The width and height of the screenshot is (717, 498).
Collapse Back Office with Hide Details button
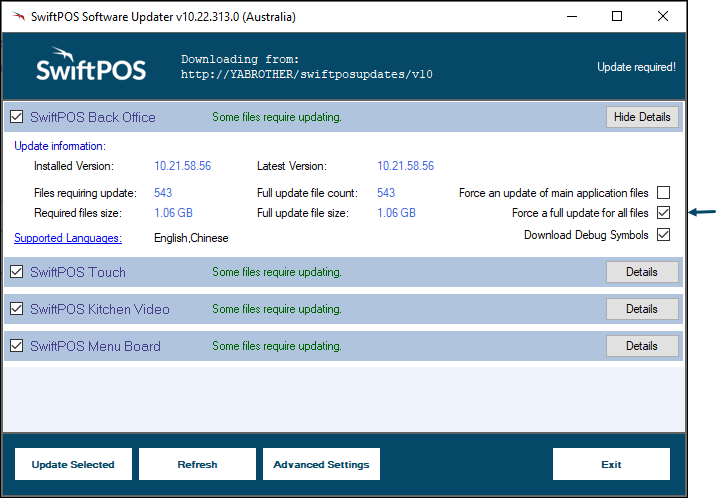pyautogui.click(x=642, y=117)
